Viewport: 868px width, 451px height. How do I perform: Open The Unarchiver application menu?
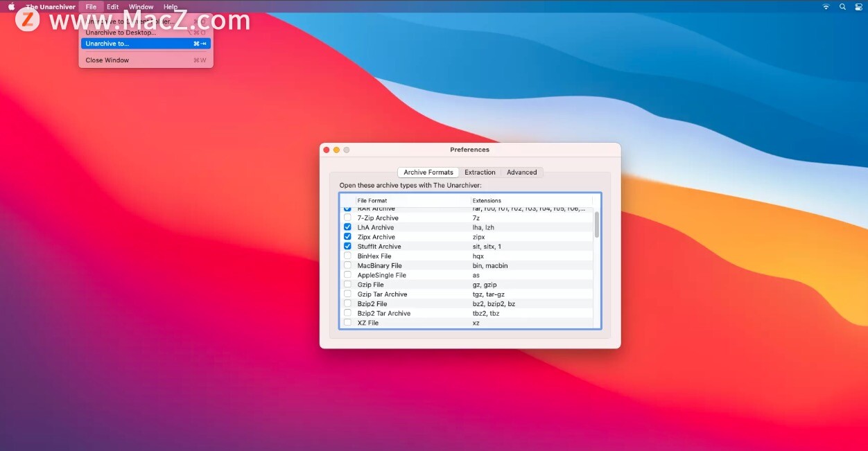(51, 7)
